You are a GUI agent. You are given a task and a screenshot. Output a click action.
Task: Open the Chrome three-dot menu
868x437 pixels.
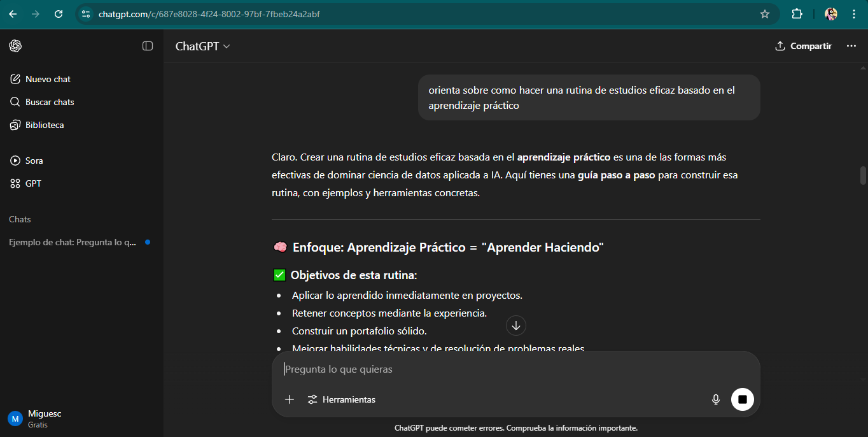(x=854, y=14)
